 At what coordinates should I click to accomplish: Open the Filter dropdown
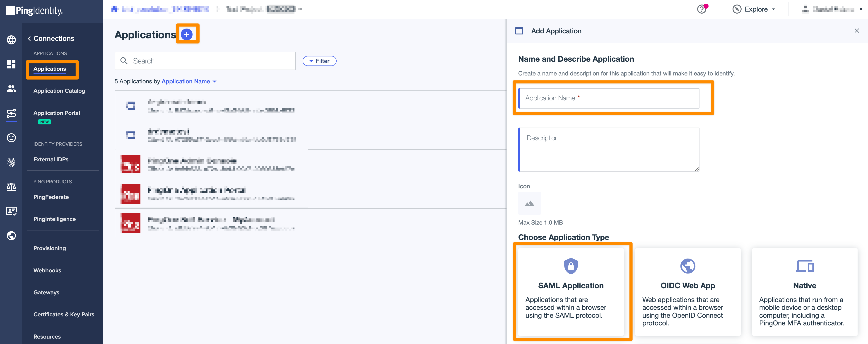[319, 61]
